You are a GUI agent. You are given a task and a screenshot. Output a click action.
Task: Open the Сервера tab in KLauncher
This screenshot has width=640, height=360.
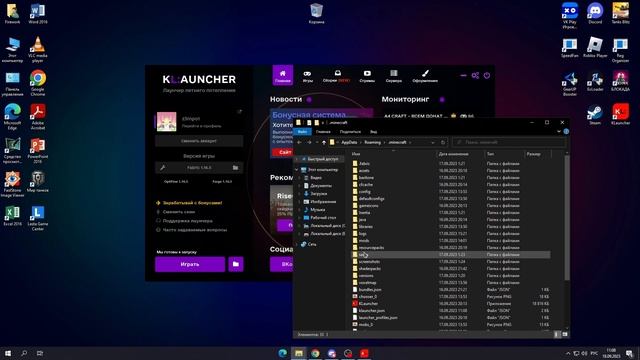(393, 76)
